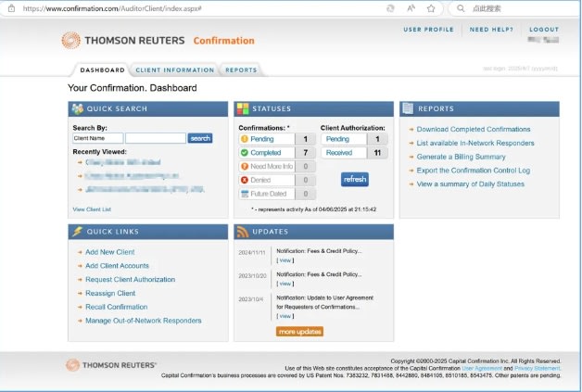Screen dimensions: 582x392
Task: Open the first recently viewed client
Action: [123, 162]
